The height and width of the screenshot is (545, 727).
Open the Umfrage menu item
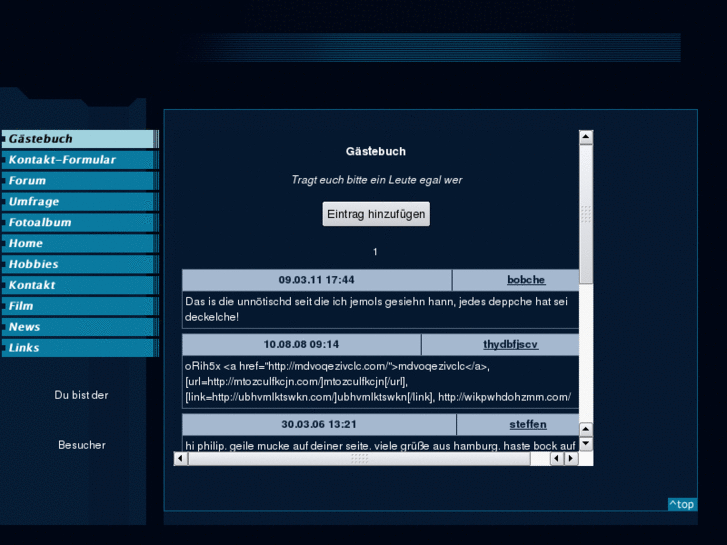point(80,202)
